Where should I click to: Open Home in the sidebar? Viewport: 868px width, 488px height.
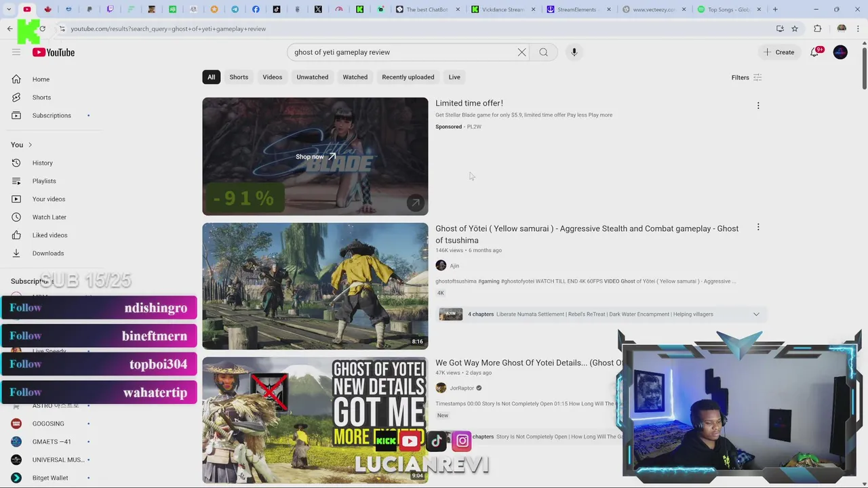pyautogui.click(x=41, y=79)
